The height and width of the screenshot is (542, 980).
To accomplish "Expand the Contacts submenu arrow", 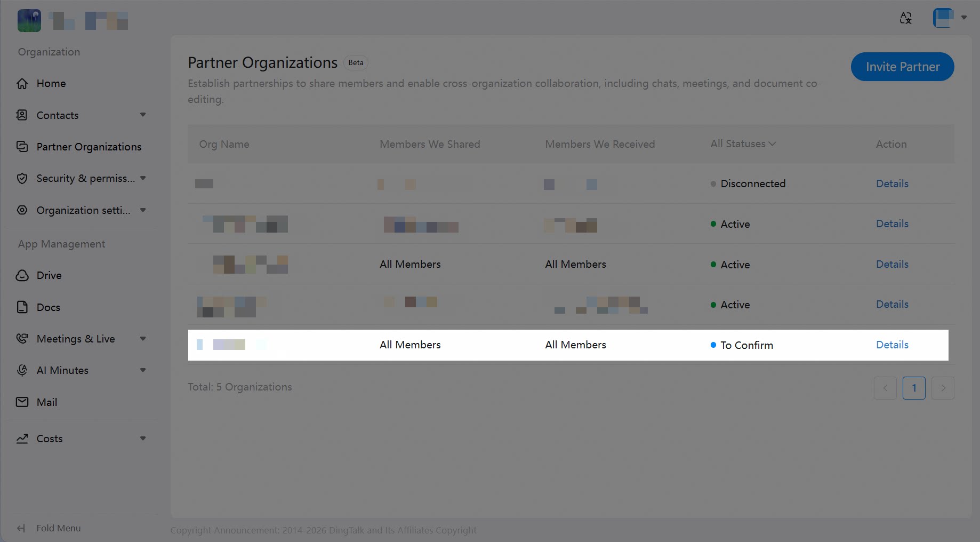I will pos(143,115).
